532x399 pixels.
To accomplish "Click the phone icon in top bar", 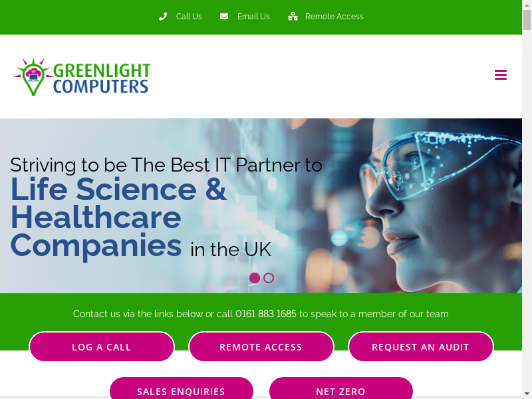I will coord(163,16).
